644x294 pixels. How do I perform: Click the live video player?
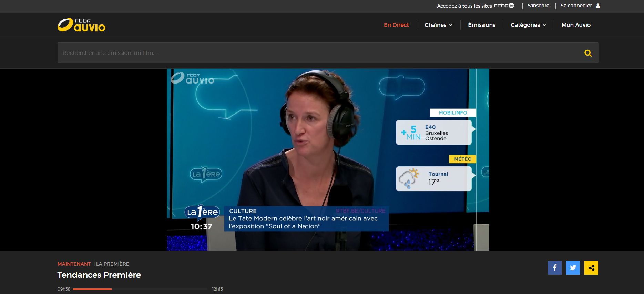click(328, 159)
